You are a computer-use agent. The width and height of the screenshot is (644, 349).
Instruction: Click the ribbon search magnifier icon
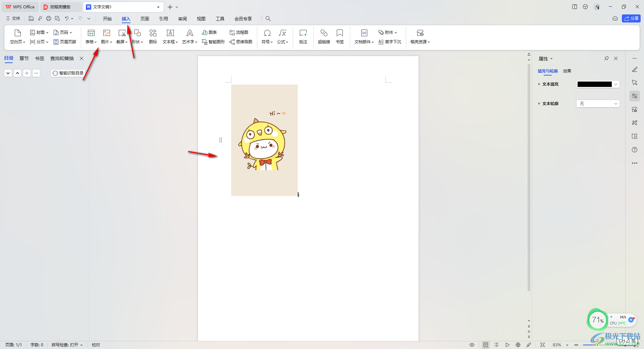[x=268, y=19]
